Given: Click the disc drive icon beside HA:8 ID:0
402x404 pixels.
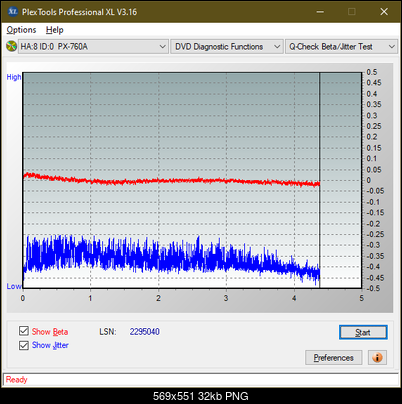Looking at the screenshot, I should point(12,46).
